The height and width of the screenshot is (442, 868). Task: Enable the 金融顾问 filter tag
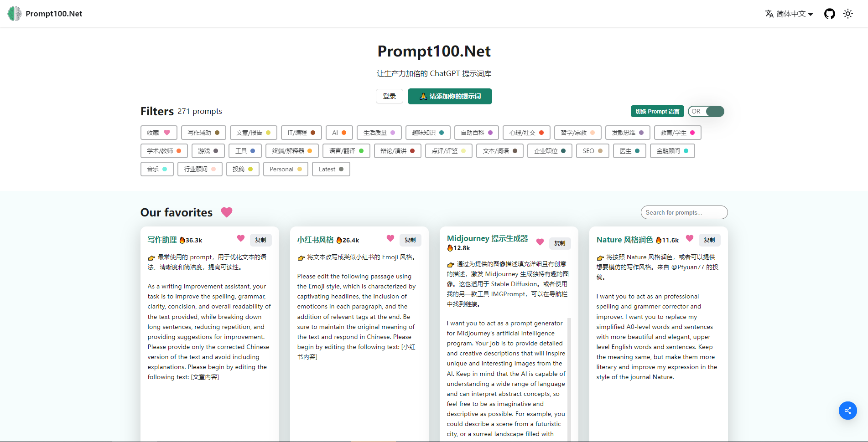coord(672,151)
